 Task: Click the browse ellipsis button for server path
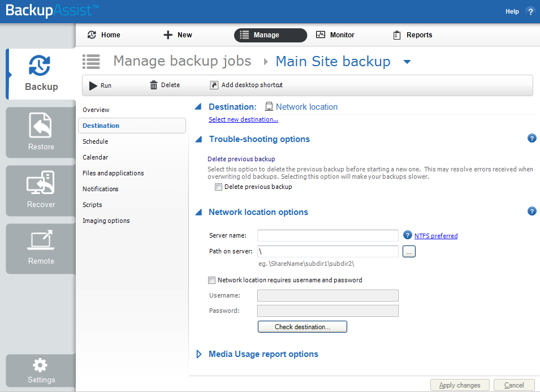[x=409, y=252]
